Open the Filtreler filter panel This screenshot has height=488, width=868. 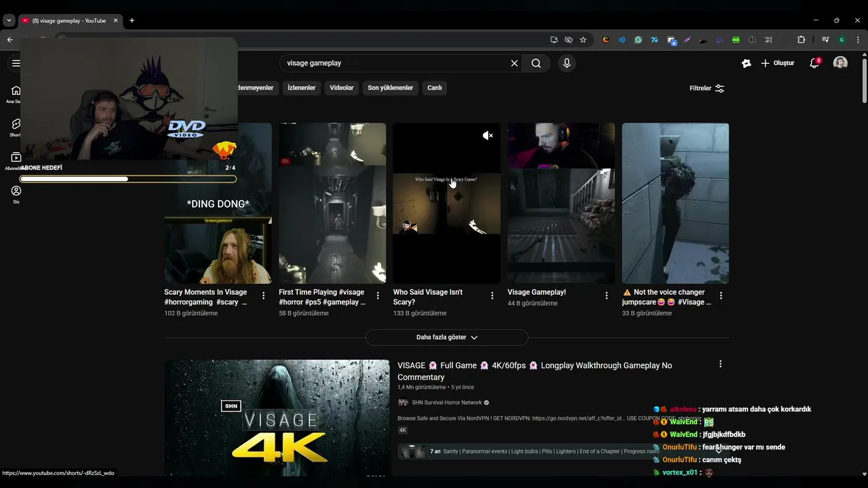[707, 88]
